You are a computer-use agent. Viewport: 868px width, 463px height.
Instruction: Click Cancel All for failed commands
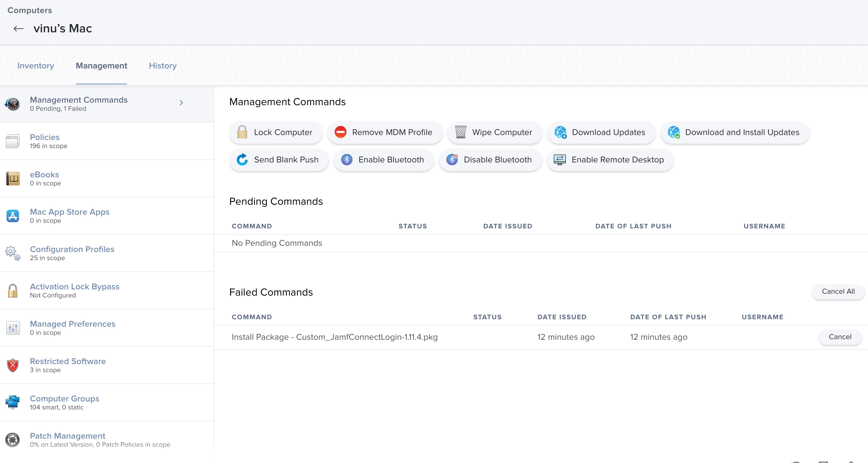pos(838,292)
